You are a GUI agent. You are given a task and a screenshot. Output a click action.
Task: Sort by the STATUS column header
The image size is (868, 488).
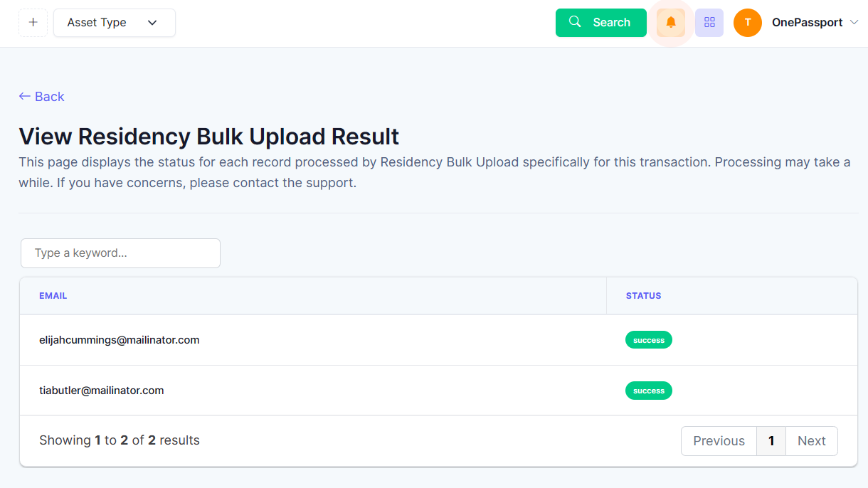pyautogui.click(x=643, y=296)
